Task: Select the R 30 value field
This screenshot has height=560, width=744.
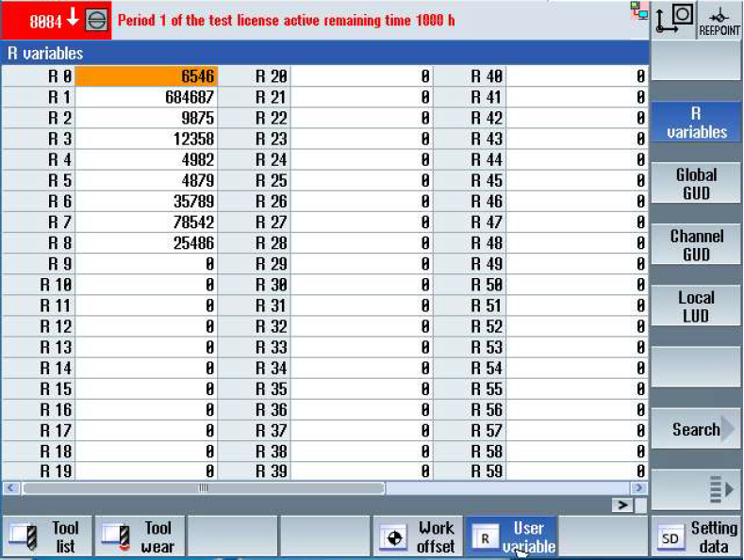Action: point(361,285)
